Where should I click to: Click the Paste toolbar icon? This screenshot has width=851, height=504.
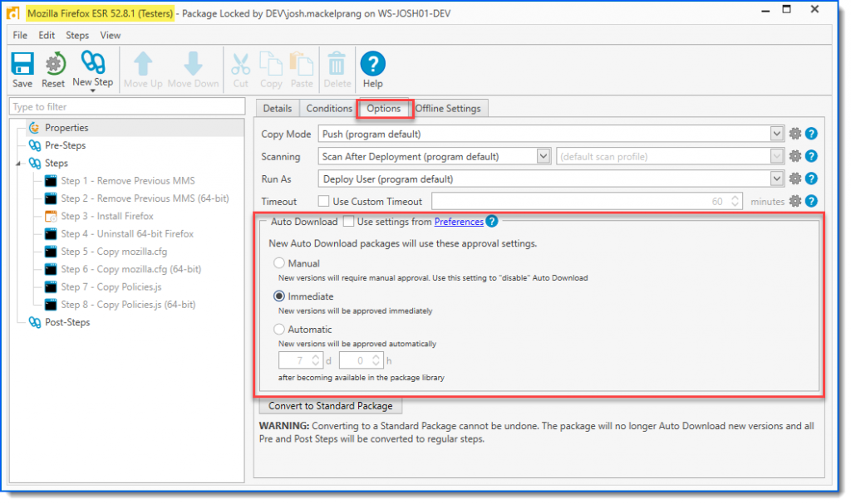pyautogui.click(x=302, y=64)
